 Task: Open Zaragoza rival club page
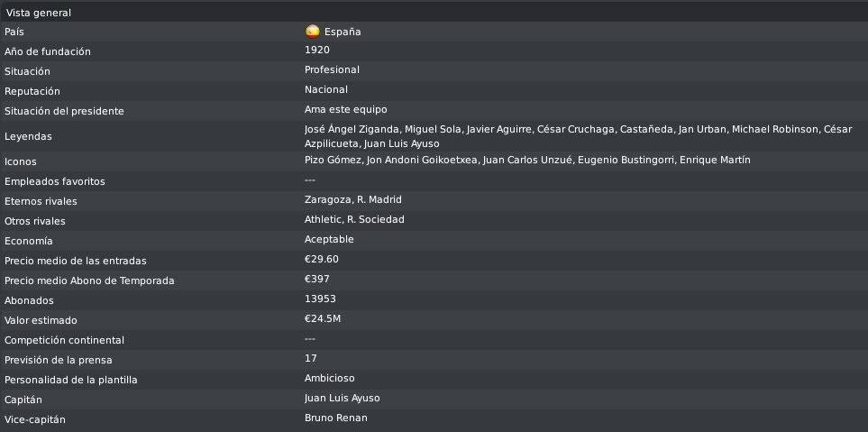pos(327,200)
